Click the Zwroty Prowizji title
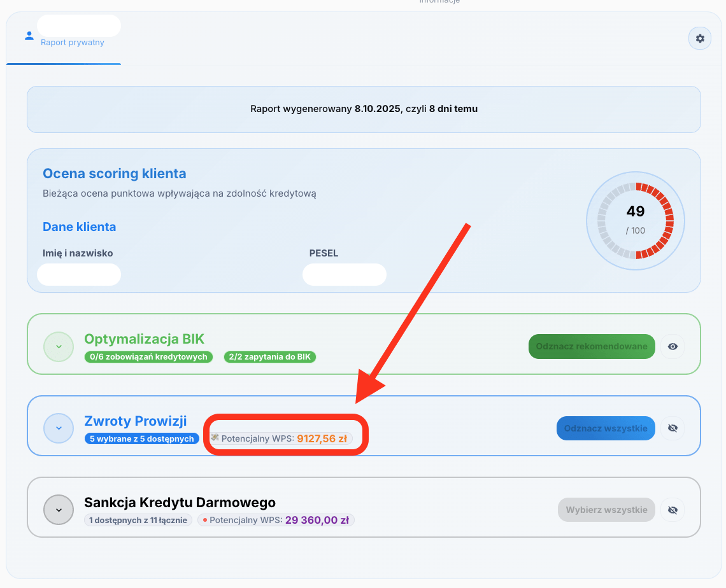The height and width of the screenshot is (588, 726). coord(135,421)
